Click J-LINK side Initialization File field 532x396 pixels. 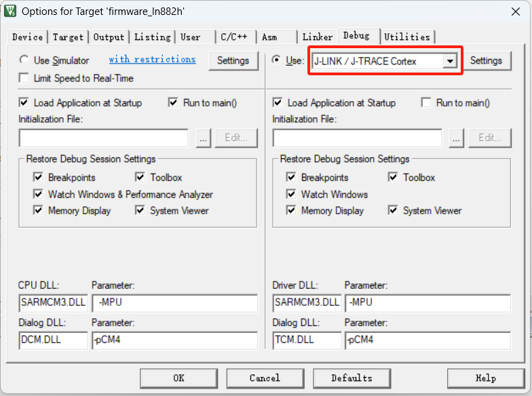357,138
